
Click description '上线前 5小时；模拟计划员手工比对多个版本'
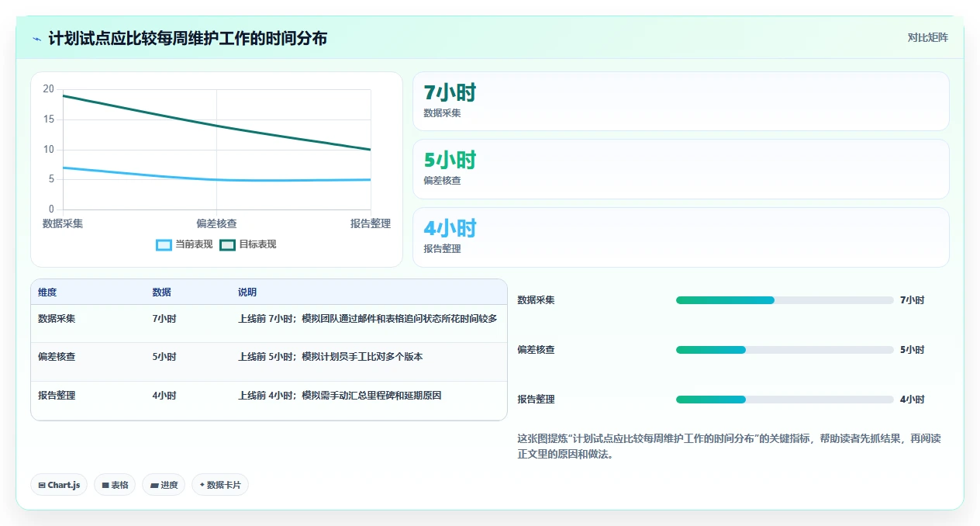click(330, 357)
